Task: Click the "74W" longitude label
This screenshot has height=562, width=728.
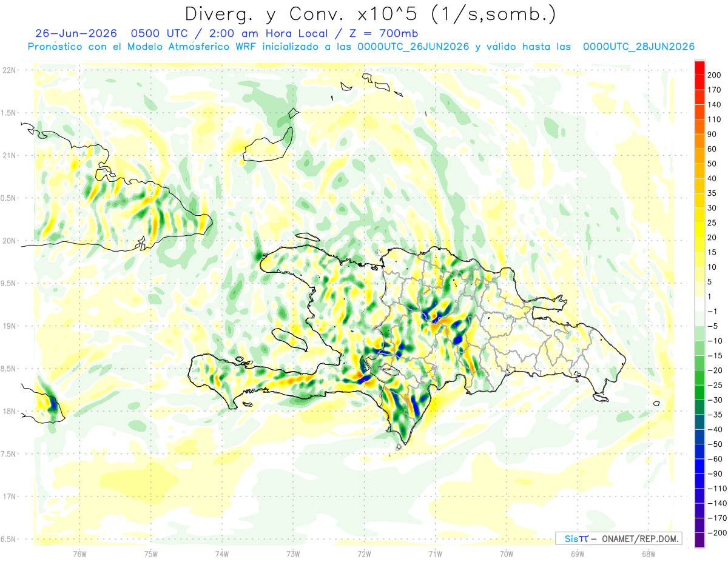Action: [x=222, y=553]
